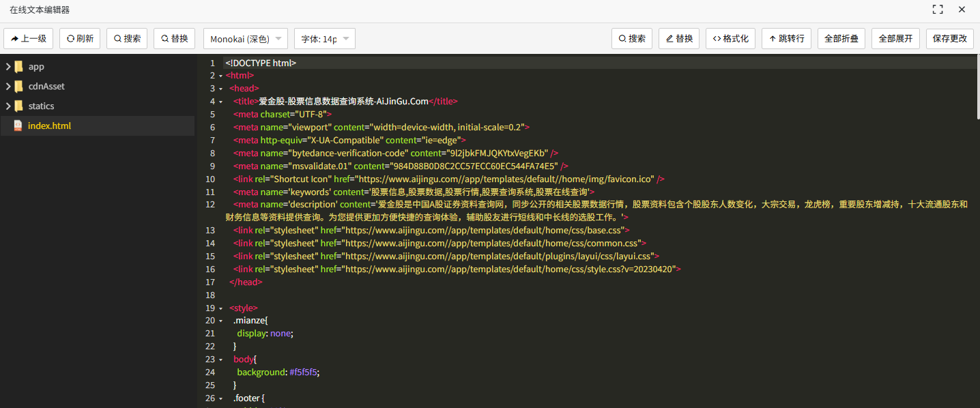Image resolution: width=980 pixels, height=408 pixels.
Task: Expand all code with 全部展开
Action: [895, 39]
